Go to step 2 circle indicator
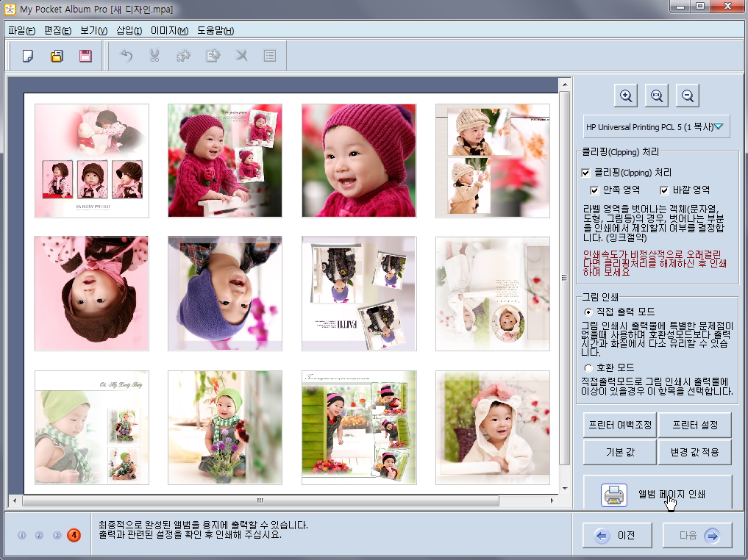Viewport: 748px width, 560px height. click(39, 535)
